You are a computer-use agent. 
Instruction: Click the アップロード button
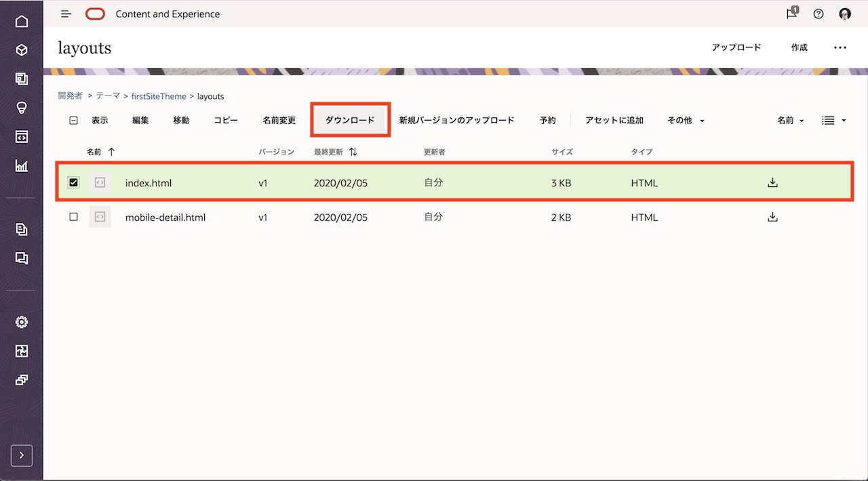(x=736, y=47)
